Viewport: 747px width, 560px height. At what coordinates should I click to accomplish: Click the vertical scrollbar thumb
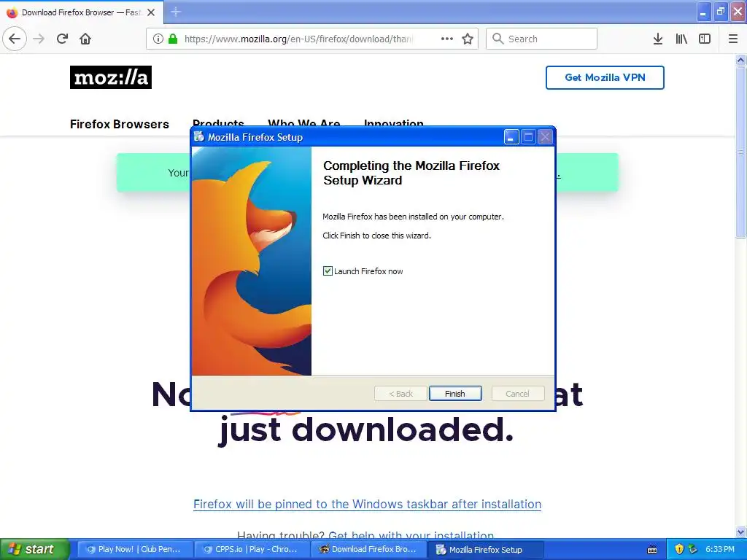[740, 152]
